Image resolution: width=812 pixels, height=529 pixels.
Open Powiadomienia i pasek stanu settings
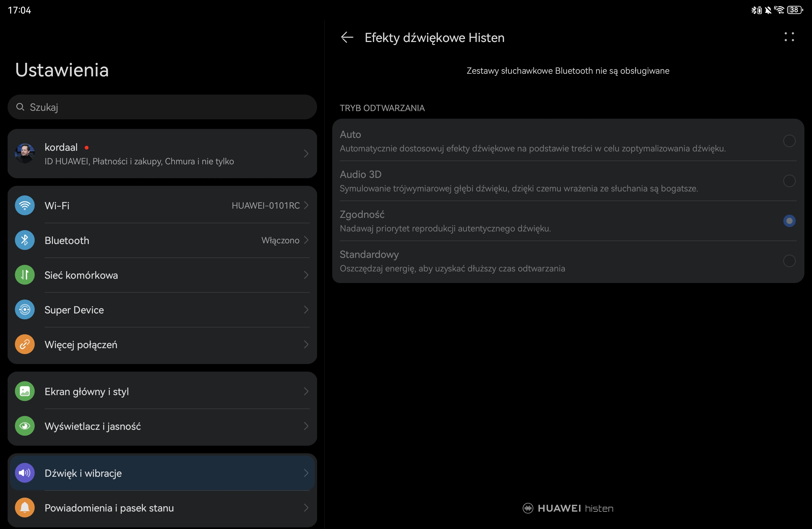pyautogui.click(x=162, y=508)
